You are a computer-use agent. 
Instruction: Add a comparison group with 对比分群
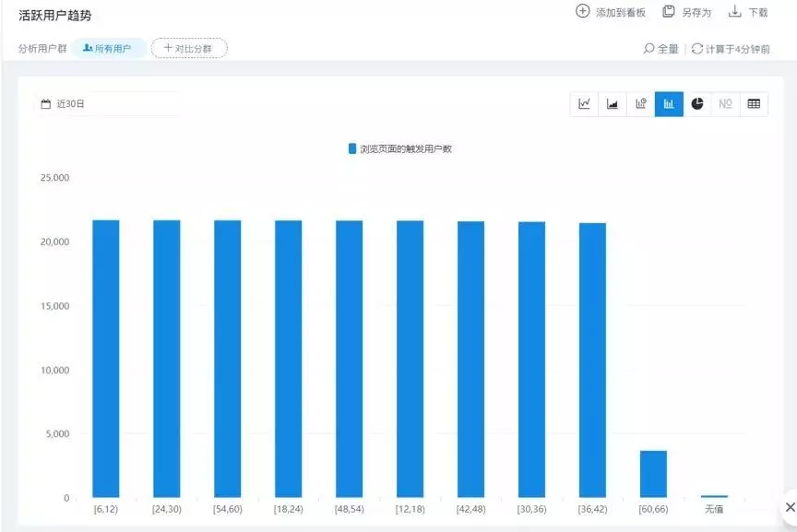[x=189, y=48]
